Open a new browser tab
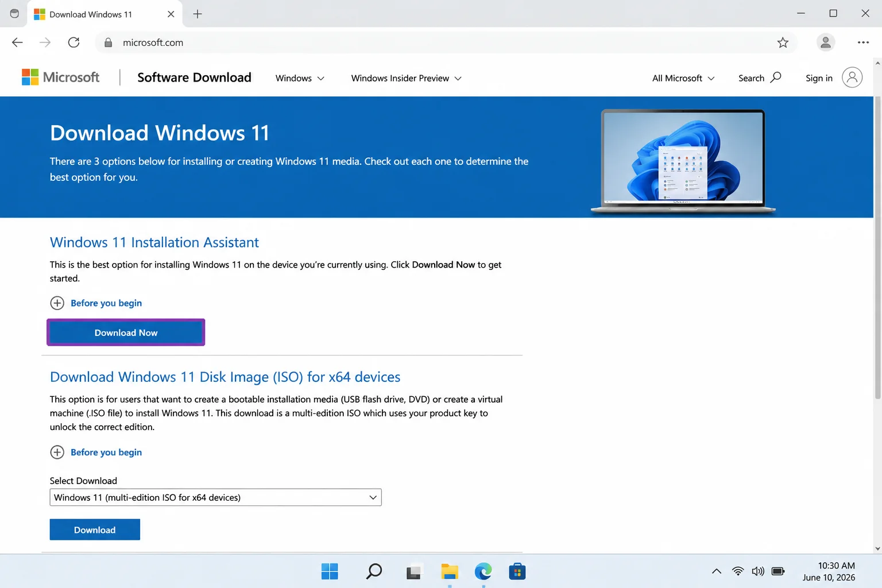The image size is (882, 588). point(198,14)
